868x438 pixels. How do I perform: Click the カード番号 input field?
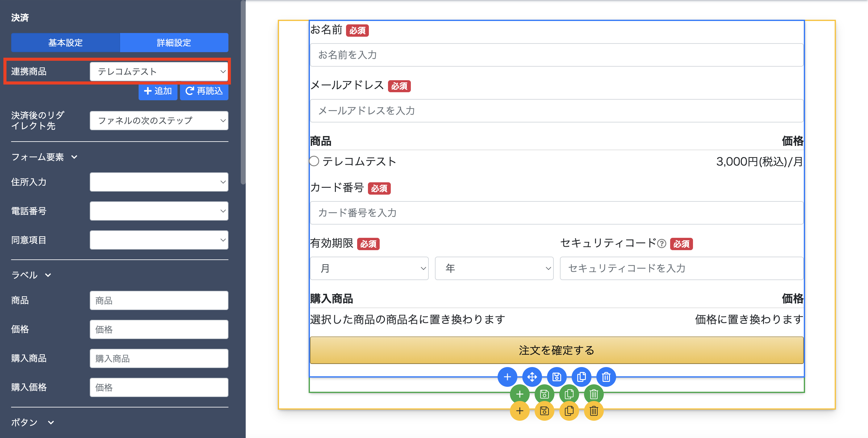(x=556, y=213)
